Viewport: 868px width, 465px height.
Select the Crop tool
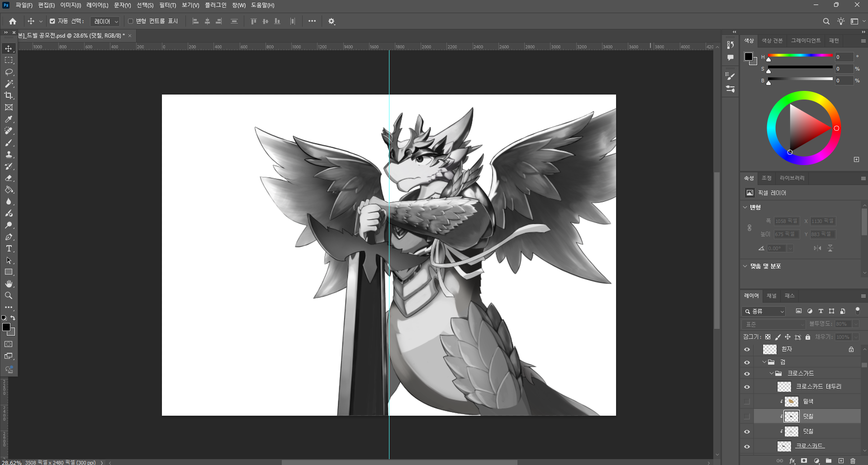[x=9, y=95]
